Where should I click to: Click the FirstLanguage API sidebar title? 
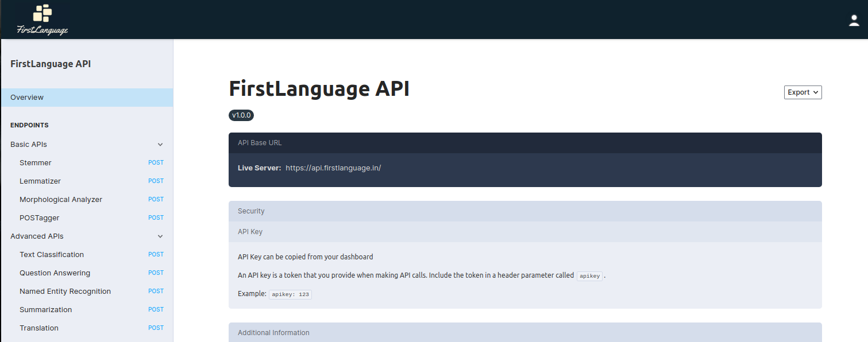pos(51,64)
